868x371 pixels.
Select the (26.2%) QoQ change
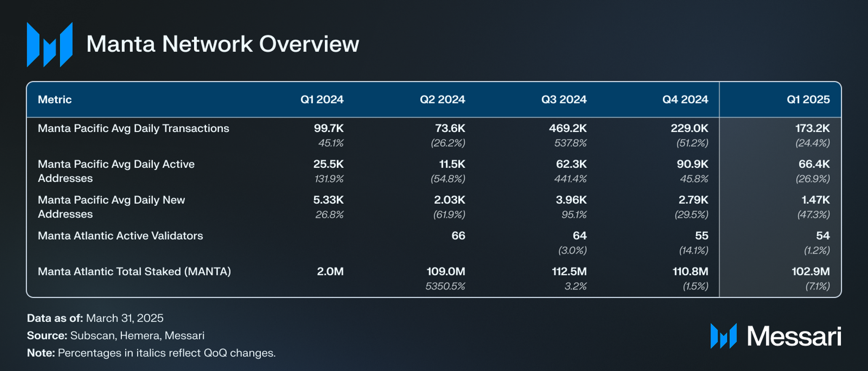[x=448, y=143]
